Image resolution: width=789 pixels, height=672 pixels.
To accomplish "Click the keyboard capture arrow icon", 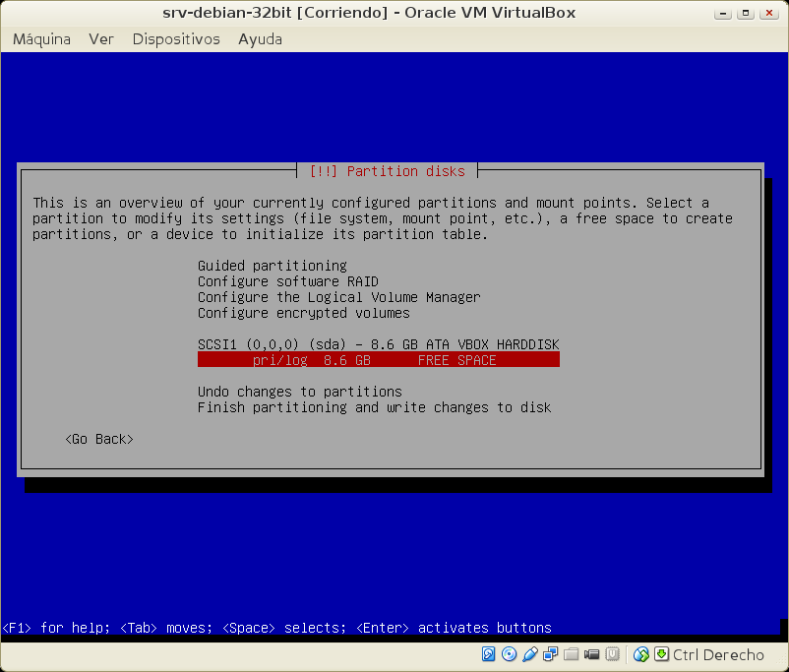I will (x=662, y=654).
